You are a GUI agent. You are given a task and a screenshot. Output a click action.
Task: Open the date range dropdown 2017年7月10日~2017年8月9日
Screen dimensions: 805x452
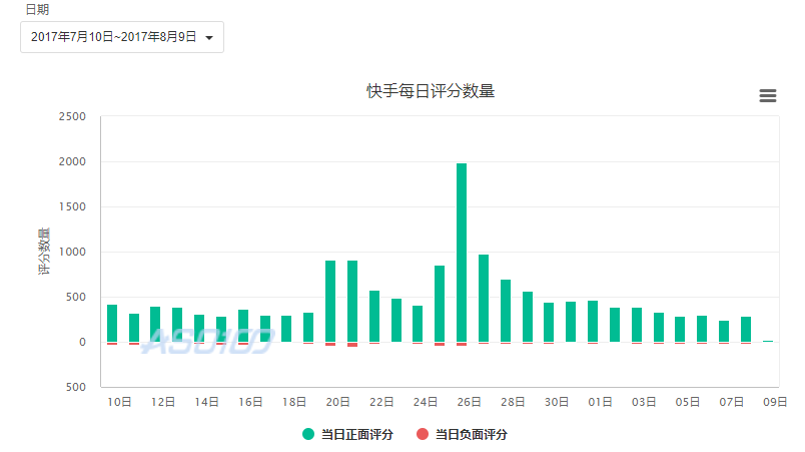122,37
